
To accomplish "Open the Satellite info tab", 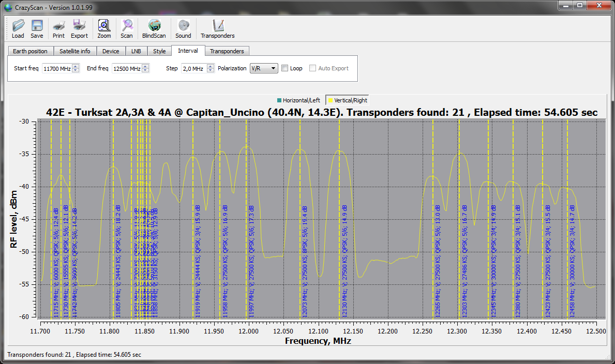I will click(x=75, y=51).
